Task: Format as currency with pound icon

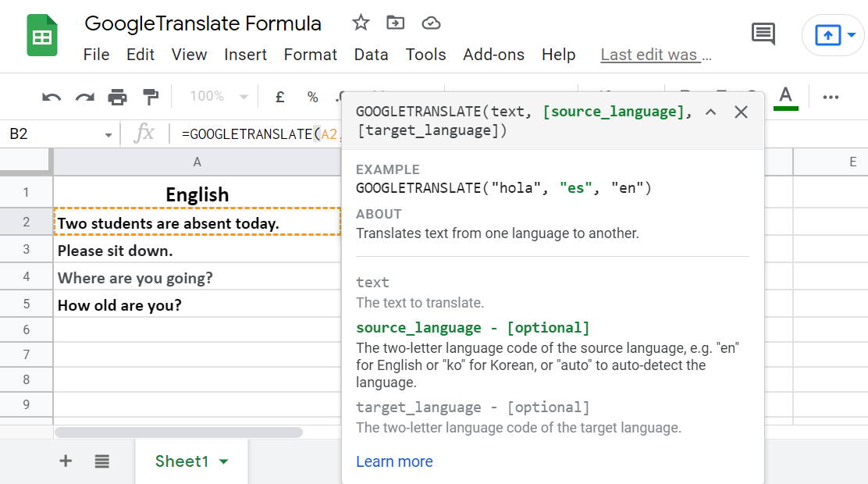Action: pyautogui.click(x=280, y=97)
